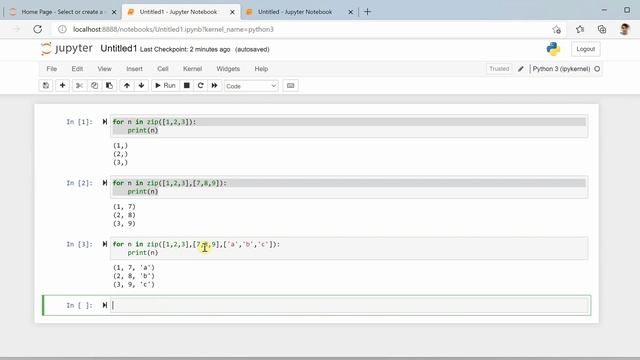Click the kernel idle circle indicator
Screen dimensions: 640x360
tap(597, 69)
